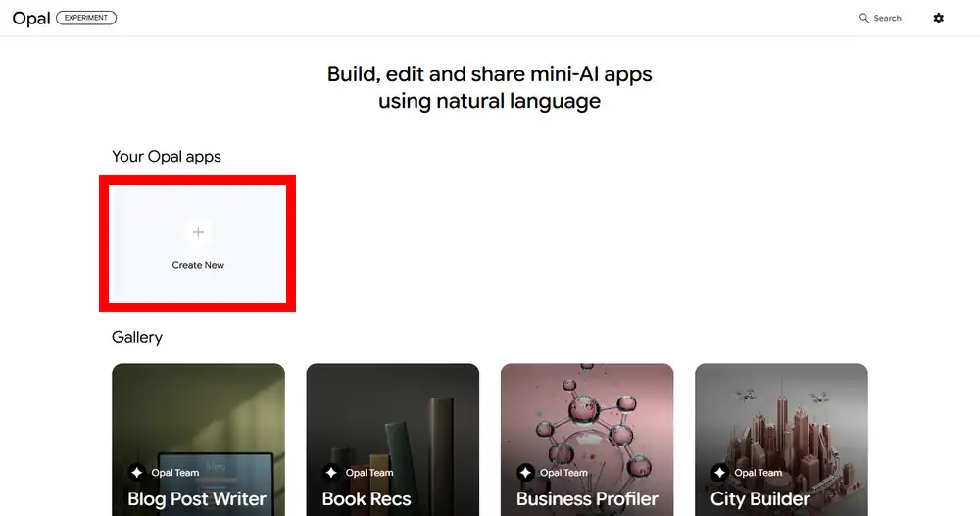Click the City Builder title text
The height and width of the screenshot is (516, 980).
coord(760,499)
